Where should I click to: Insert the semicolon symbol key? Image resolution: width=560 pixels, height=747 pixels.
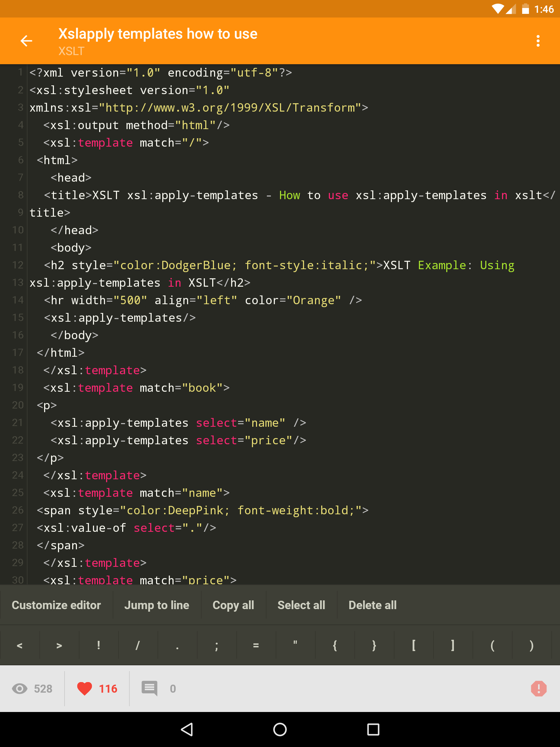[217, 646]
